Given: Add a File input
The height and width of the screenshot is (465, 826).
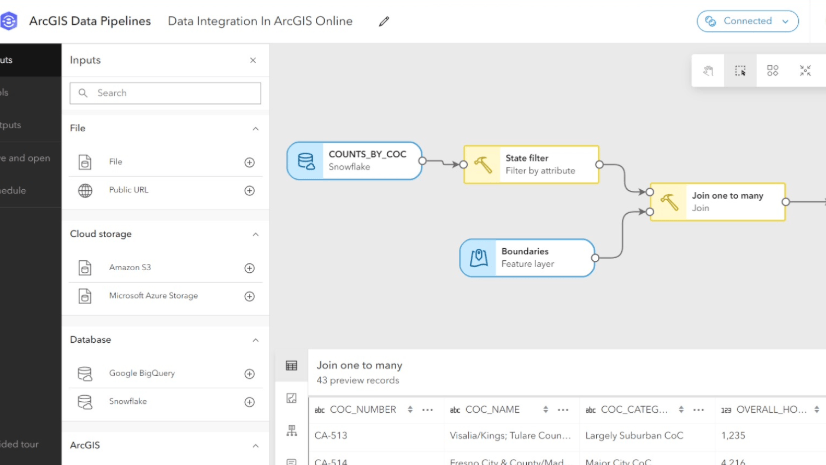Looking at the screenshot, I should coord(250,162).
